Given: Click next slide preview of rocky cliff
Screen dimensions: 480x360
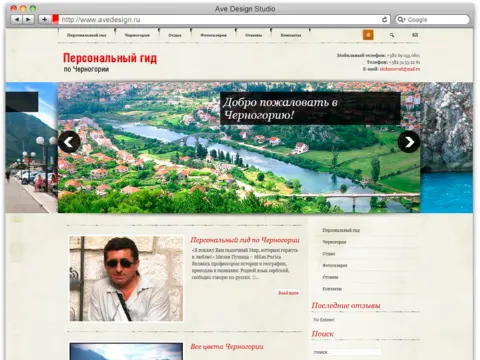Looking at the screenshot, I should [446, 147].
